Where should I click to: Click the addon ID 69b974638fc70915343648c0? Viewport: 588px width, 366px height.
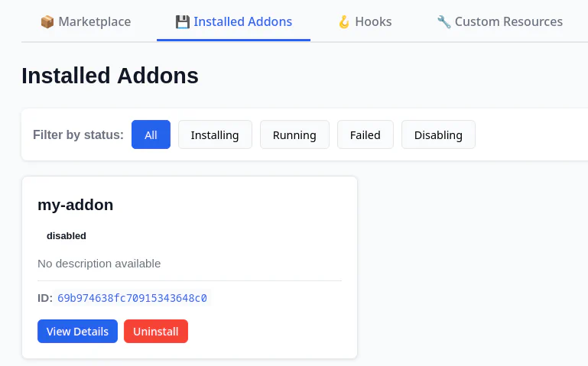132,298
